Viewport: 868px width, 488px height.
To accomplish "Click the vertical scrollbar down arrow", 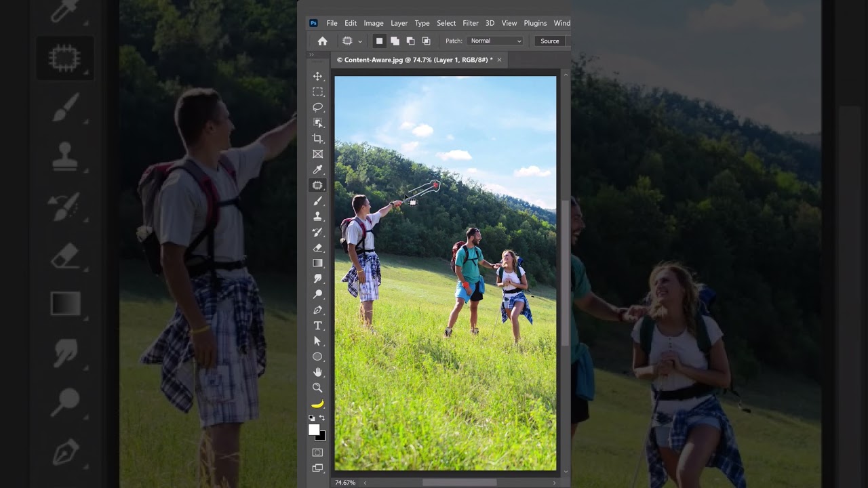I will (566, 472).
